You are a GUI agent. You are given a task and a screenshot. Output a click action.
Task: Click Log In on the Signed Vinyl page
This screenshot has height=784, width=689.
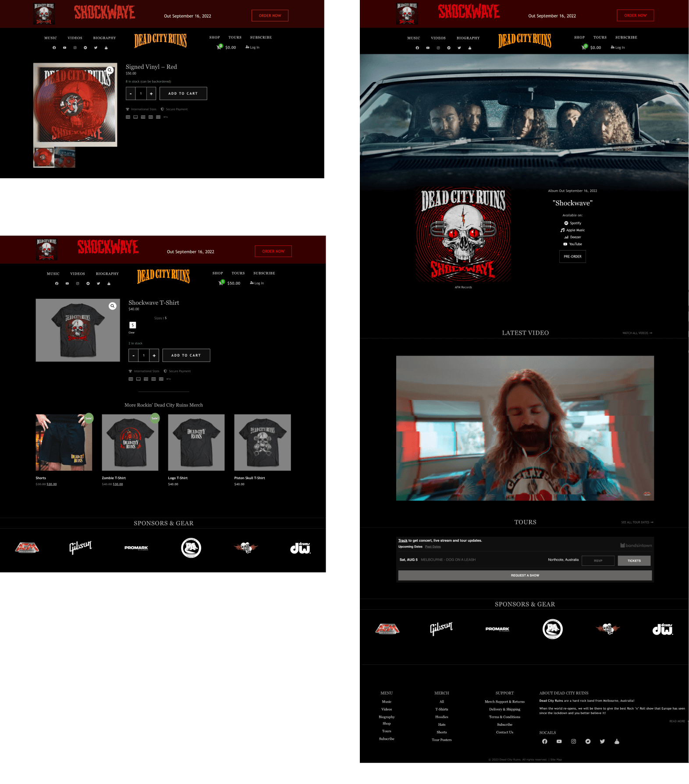252,47
